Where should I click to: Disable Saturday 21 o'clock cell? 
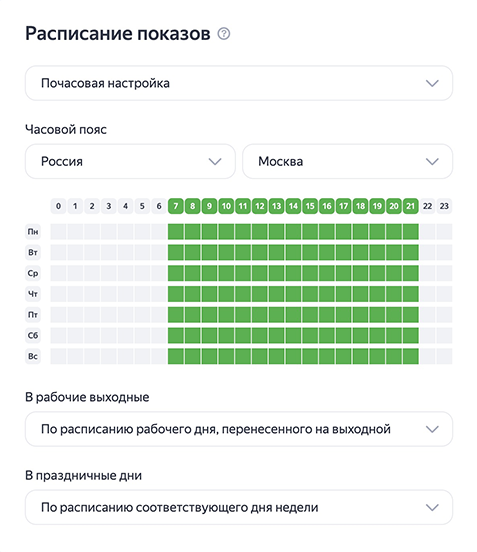(x=411, y=335)
